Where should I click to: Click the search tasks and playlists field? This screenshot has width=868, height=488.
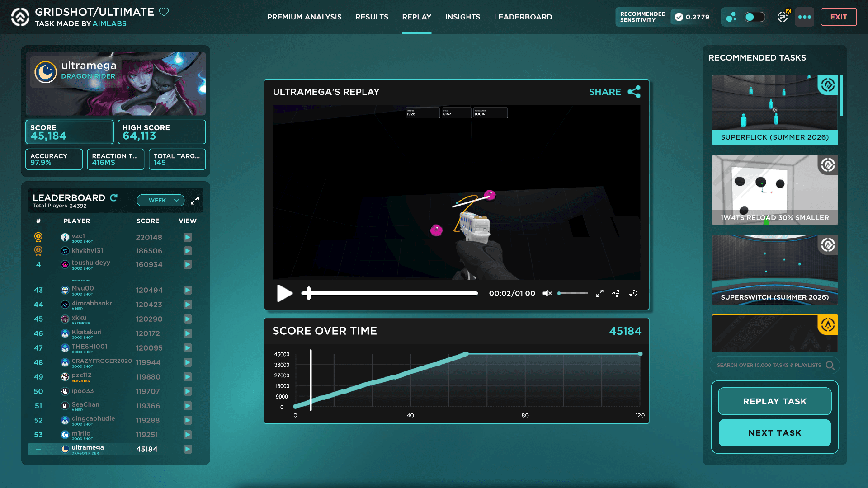(774, 365)
